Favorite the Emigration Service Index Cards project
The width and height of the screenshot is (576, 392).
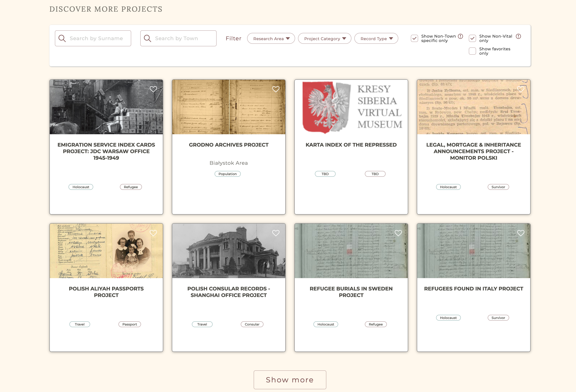coord(153,89)
